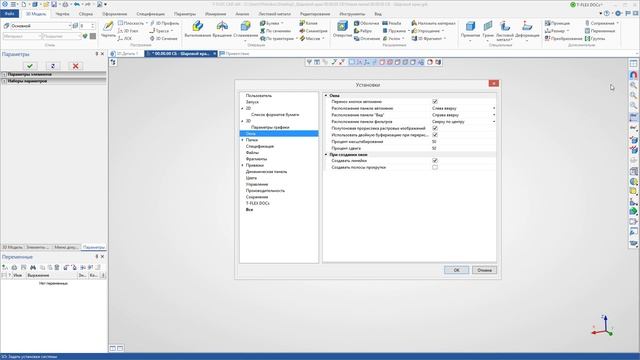640x360 pixels.
Task: Click the Отверстие (Hole) tool icon
Action: pyautogui.click(x=342, y=27)
